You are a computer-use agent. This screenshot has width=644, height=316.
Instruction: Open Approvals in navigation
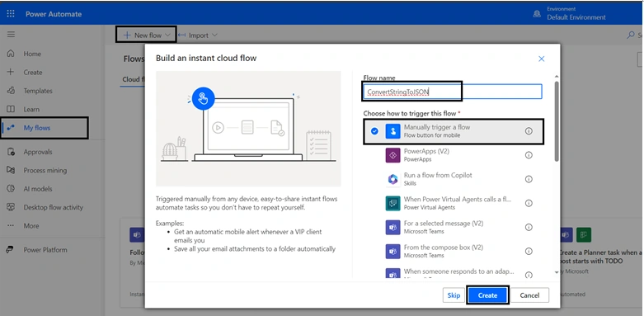pos(38,152)
